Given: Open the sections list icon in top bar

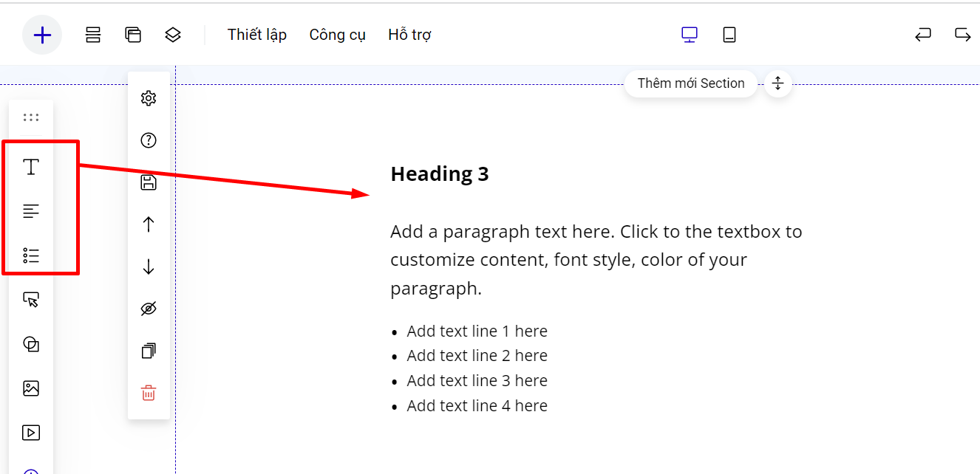Looking at the screenshot, I should [x=93, y=35].
